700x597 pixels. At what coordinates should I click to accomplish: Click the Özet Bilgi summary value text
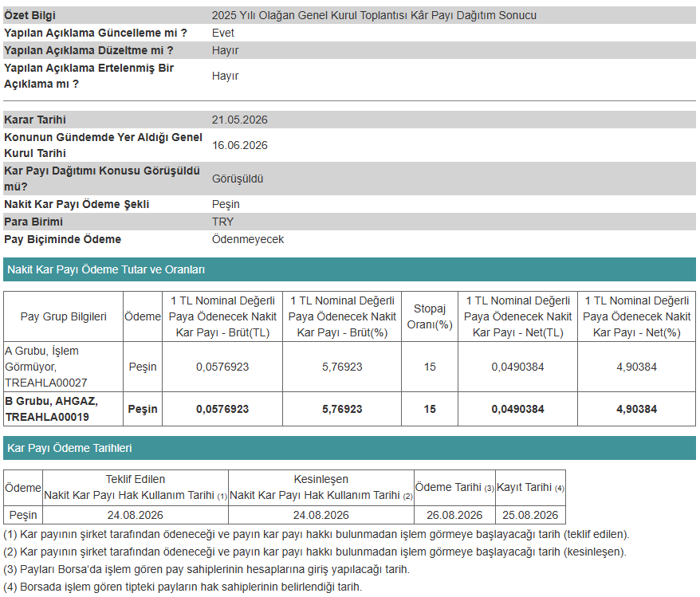[374, 15]
